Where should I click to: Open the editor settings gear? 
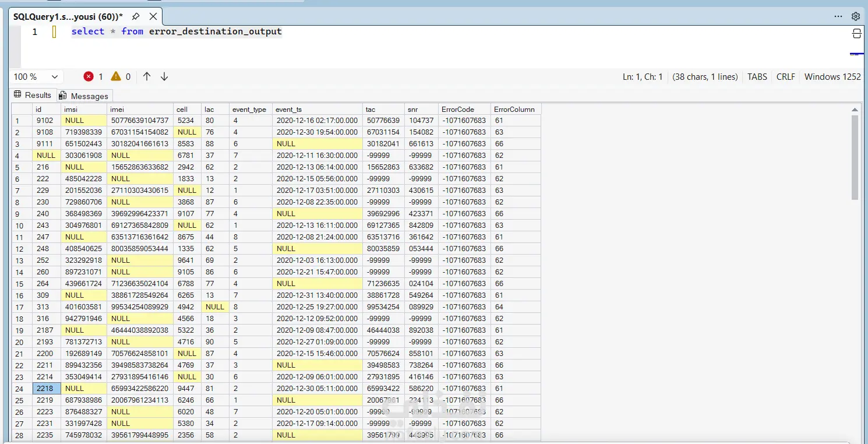(x=856, y=16)
